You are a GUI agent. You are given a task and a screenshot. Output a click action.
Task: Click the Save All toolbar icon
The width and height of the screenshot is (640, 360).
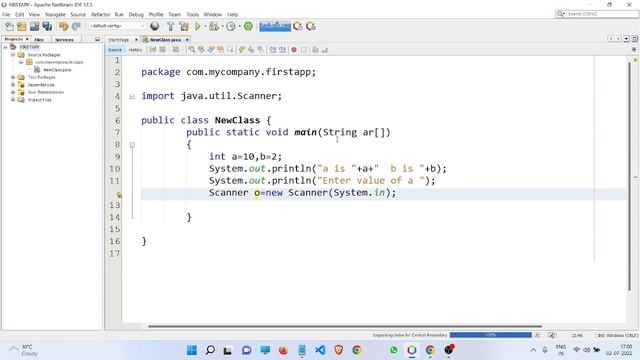(47, 27)
